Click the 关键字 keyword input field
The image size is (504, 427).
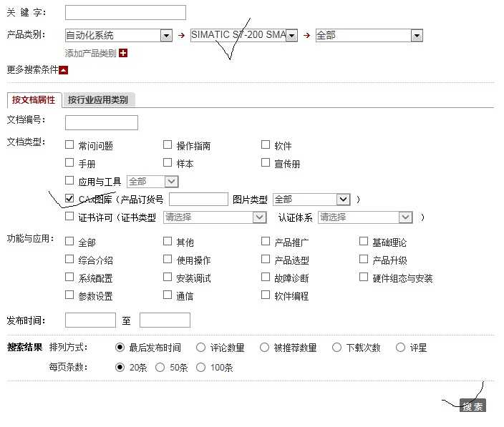125,13
